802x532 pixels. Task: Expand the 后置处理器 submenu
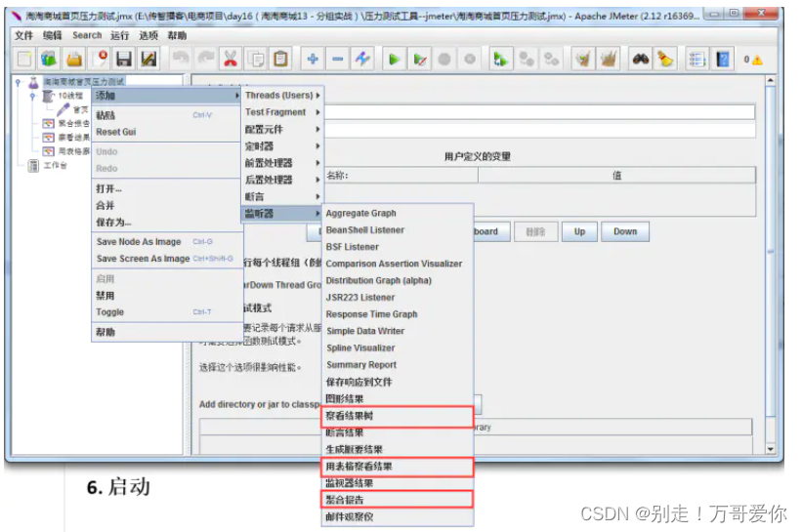pos(282,180)
